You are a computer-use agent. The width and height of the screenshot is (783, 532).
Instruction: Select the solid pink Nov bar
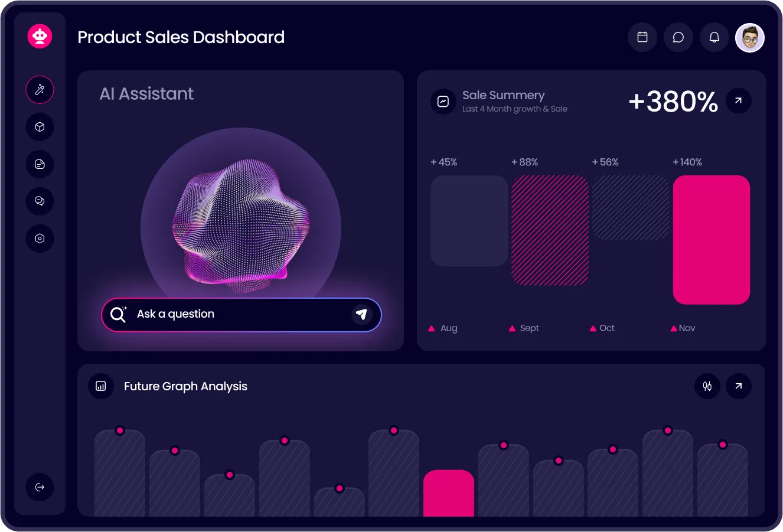pyautogui.click(x=711, y=240)
